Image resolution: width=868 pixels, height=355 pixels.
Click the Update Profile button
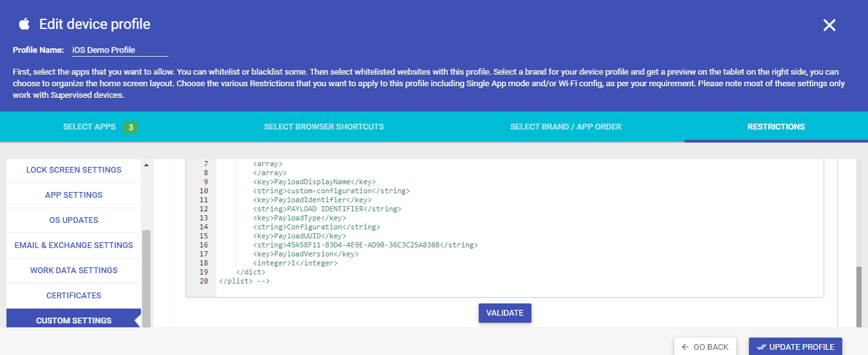point(795,347)
